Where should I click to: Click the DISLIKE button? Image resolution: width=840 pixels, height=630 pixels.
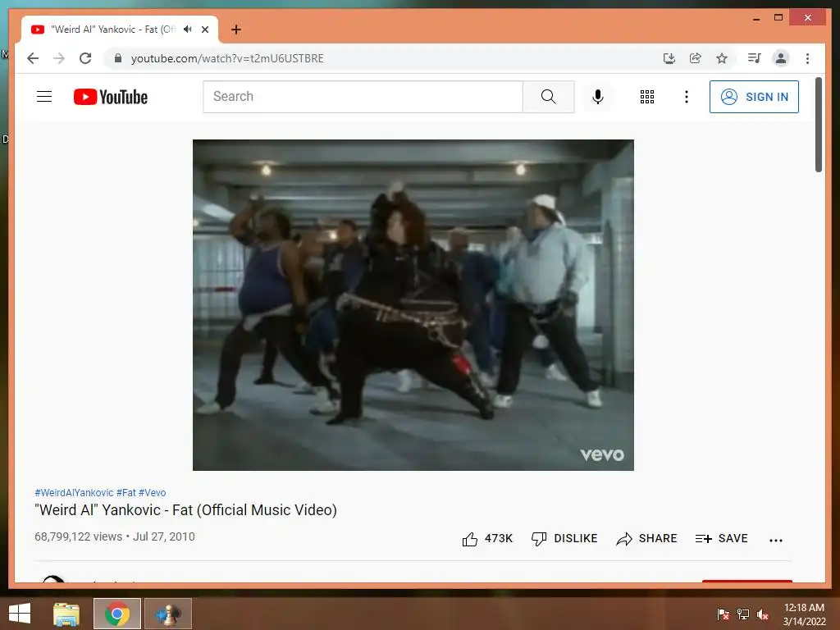click(x=564, y=538)
